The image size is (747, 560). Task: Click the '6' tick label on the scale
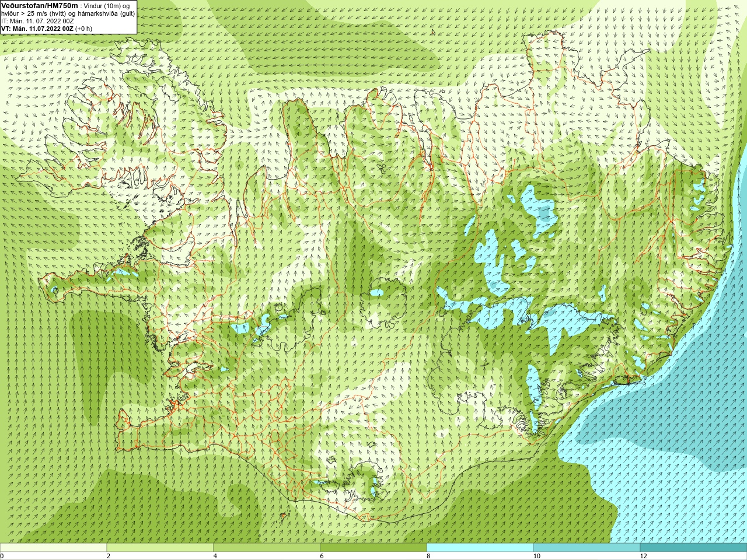point(322,556)
